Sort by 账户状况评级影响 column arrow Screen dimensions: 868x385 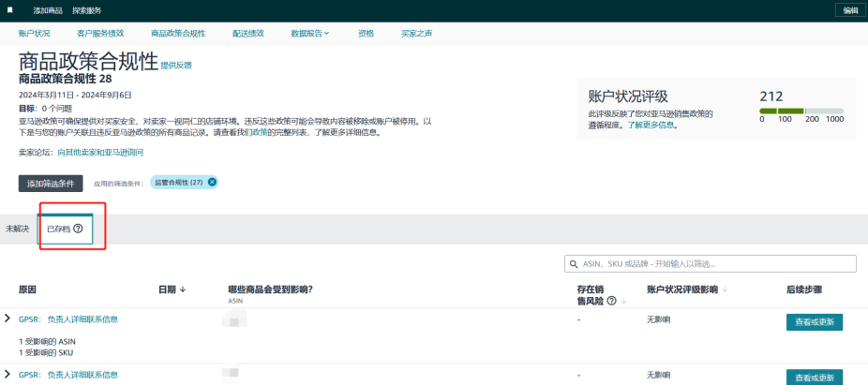[725, 289]
